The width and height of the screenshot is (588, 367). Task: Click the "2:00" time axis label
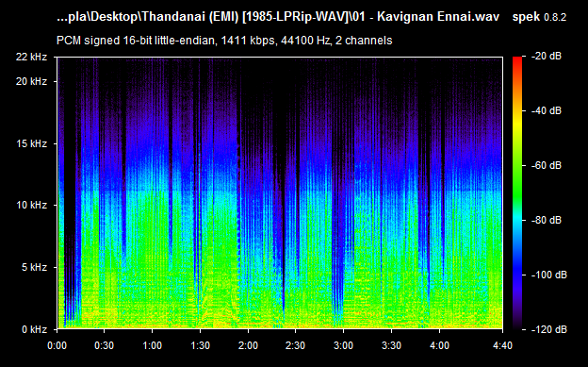pos(248,345)
